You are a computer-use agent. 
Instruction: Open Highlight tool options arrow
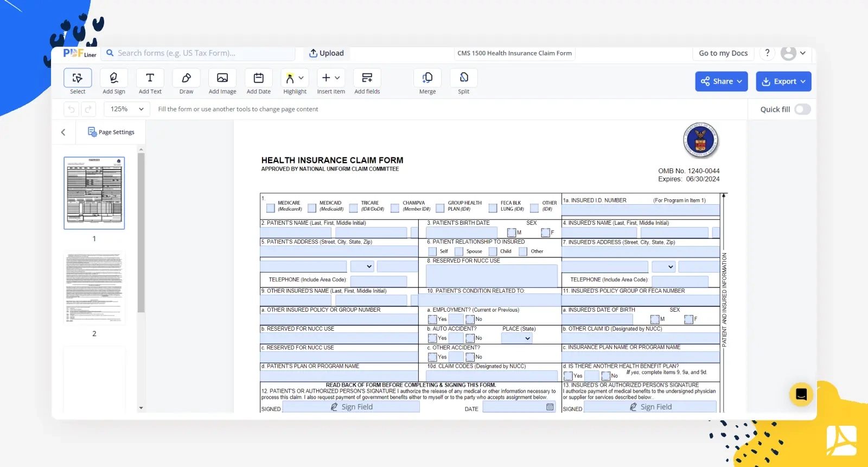click(301, 78)
